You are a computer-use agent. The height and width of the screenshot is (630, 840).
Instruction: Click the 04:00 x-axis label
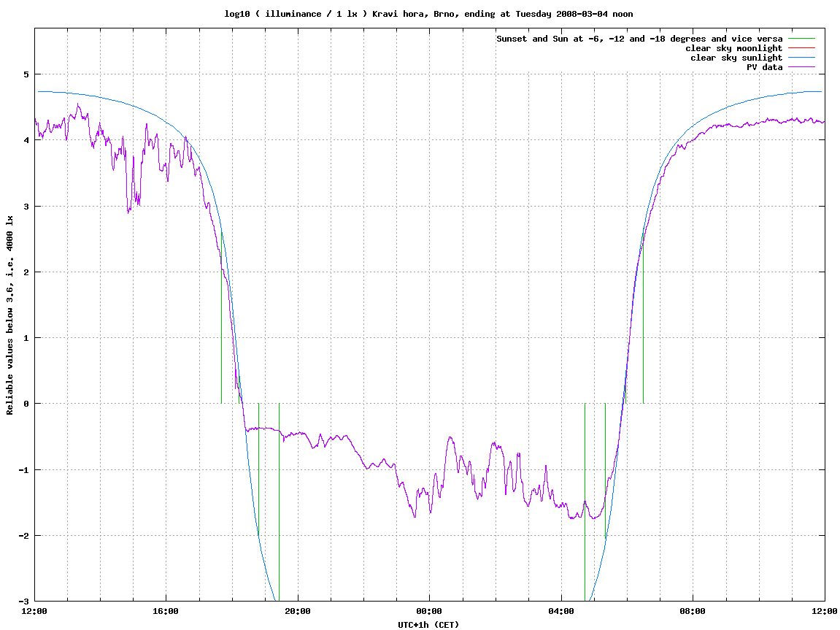click(x=561, y=611)
